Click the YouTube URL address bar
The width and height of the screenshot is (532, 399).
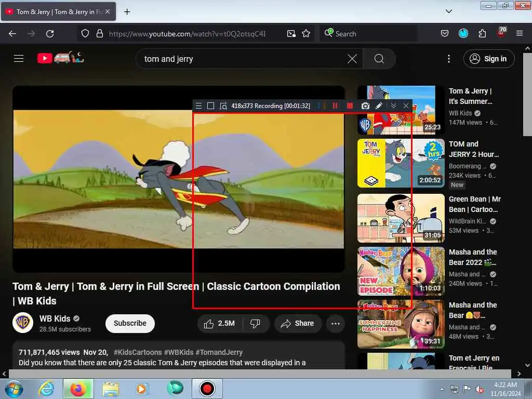pyautogui.click(x=187, y=34)
